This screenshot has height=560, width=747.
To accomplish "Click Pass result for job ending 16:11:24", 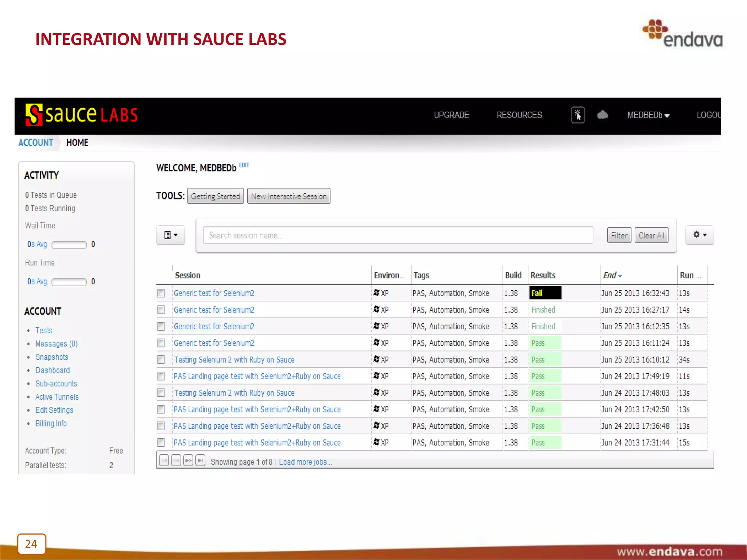I will (x=545, y=343).
